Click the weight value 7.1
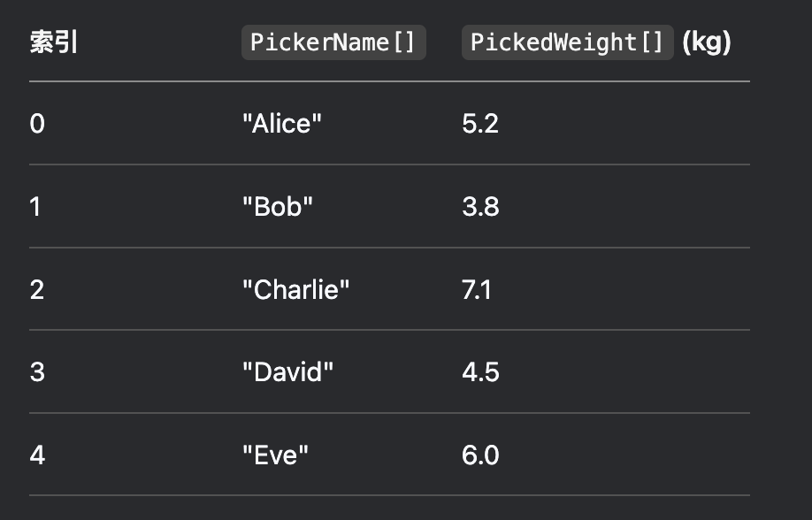The width and height of the screenshot is (812, 520). point(477,289)
